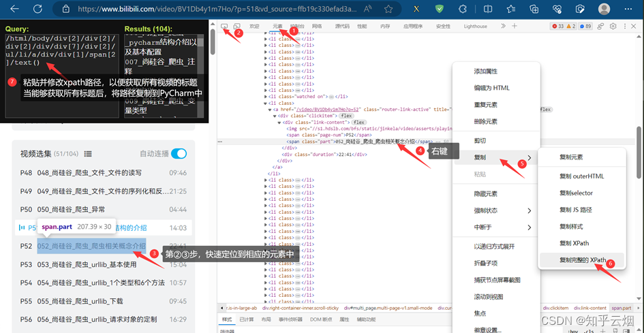Screen dimensions: 644x333
Task: Open the read aloud icon in address bar
Action: (368, 9)
